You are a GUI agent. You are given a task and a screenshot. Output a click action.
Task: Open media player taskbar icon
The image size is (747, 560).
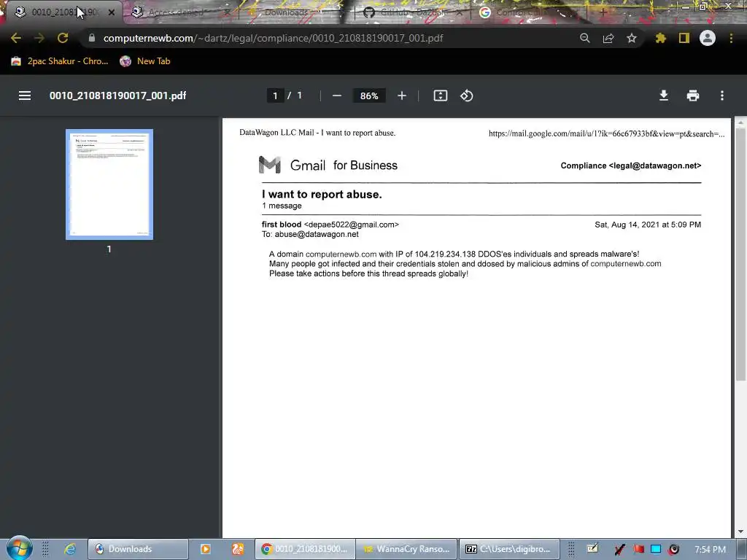205,549
